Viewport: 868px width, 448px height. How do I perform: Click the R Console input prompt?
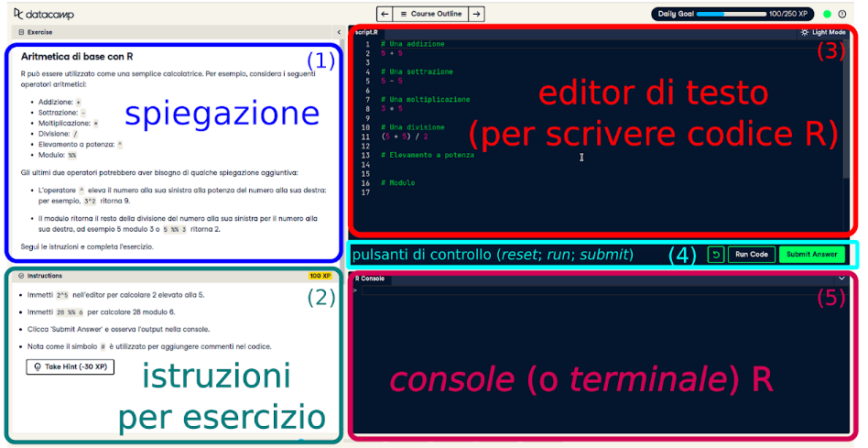coord(602,290)
